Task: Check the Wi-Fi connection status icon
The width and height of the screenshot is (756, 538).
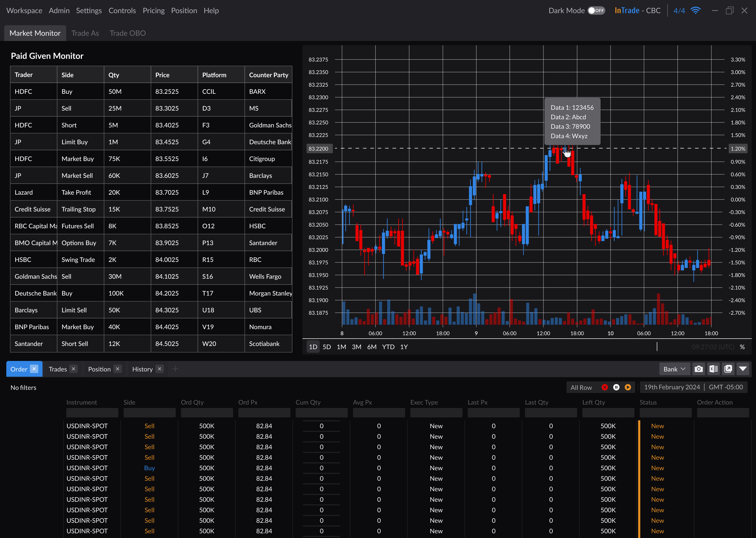Action: [696, 11]
